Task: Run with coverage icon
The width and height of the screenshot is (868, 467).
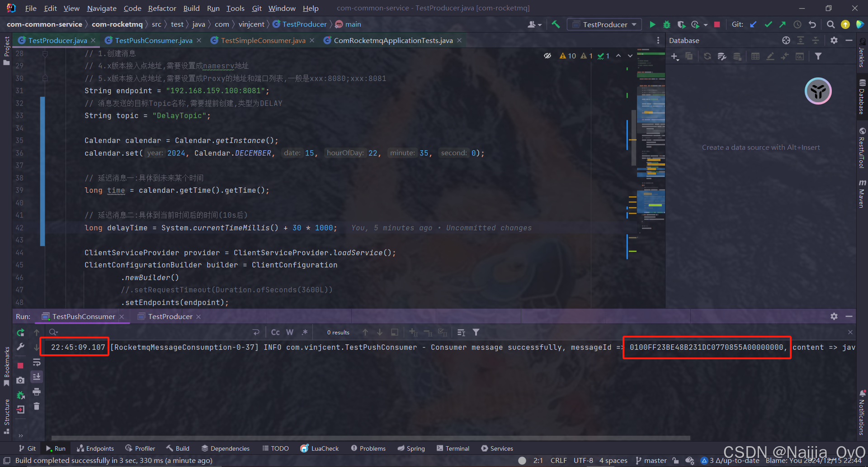Action: pos(681,24)
